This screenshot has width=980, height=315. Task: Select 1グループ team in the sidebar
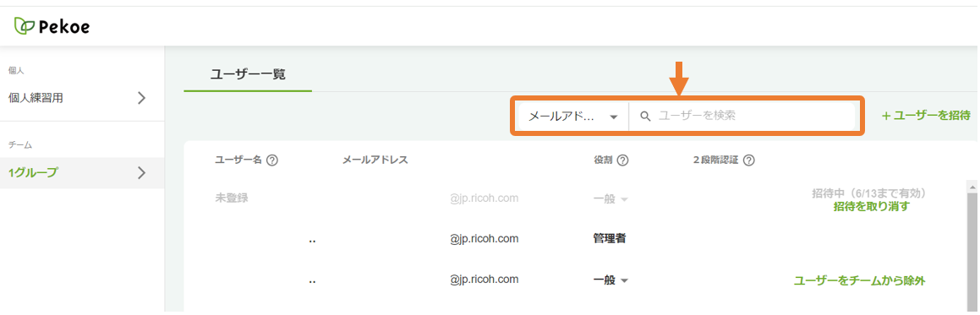click(82, 173)
